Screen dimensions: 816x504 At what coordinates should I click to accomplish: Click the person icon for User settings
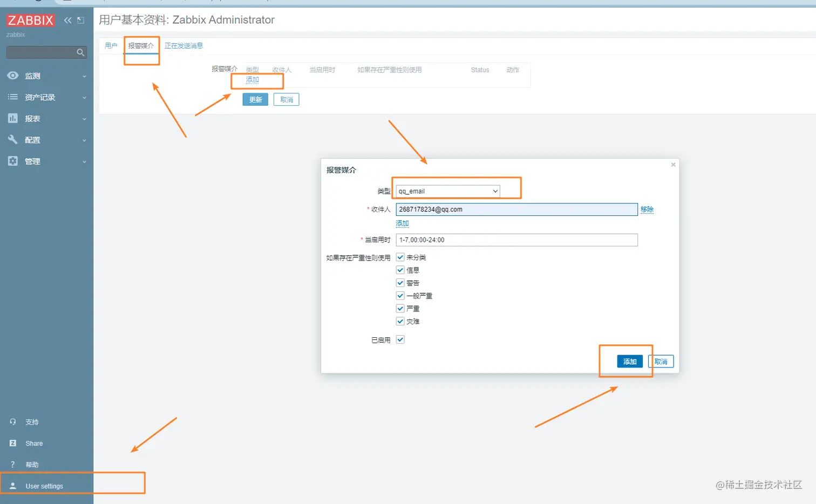tap(13, 486)
